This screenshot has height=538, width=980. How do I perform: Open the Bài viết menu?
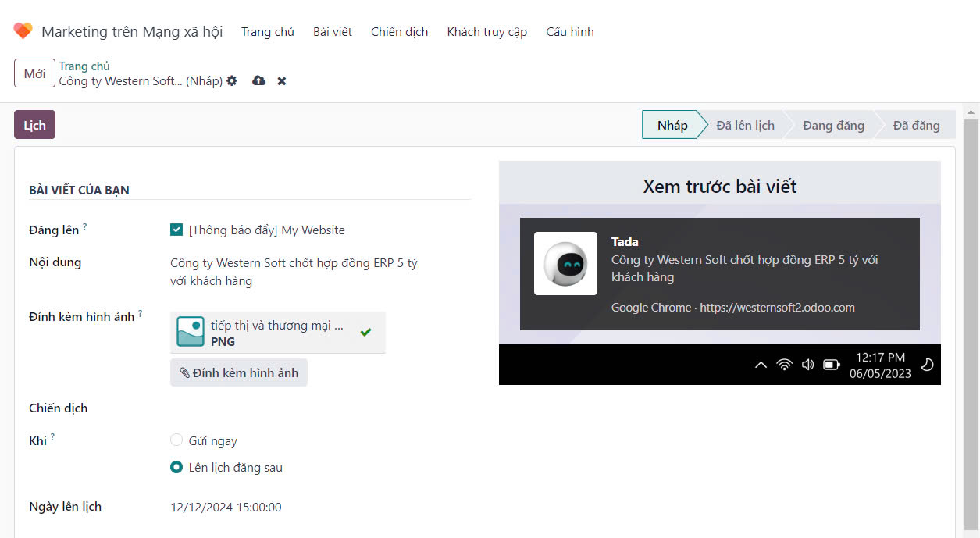point(333,32)
